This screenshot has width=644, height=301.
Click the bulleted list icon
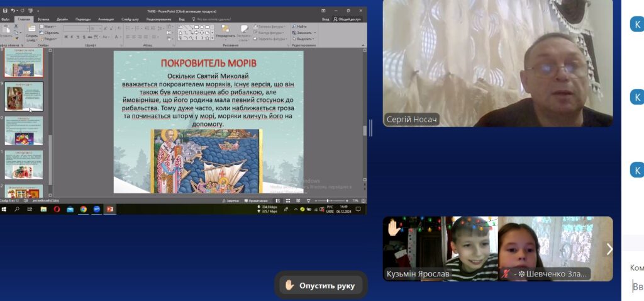(128, 29)
